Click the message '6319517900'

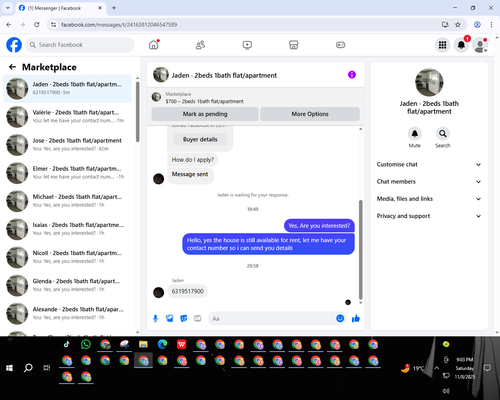pos(187,291)
